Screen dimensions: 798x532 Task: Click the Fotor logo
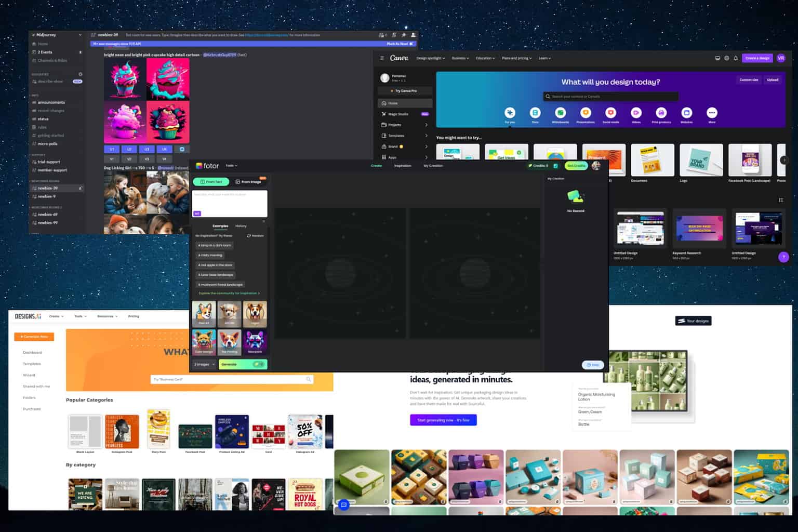(x=207, y=166)
